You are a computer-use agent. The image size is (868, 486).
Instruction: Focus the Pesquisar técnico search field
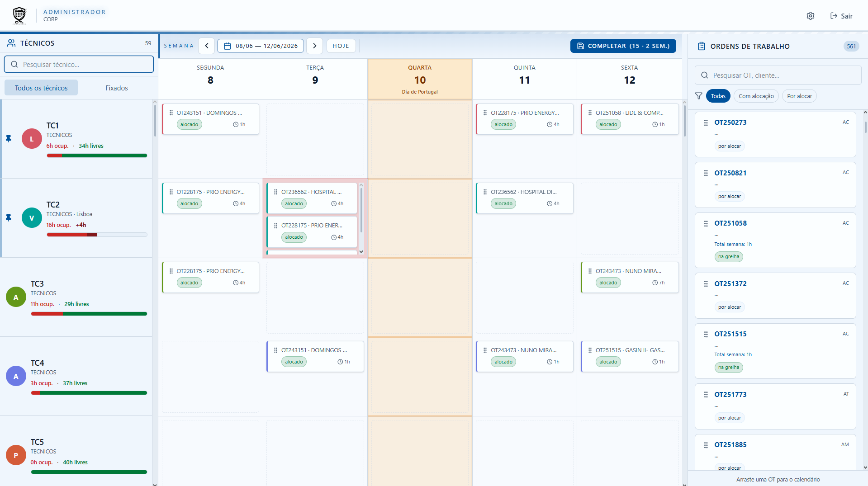pos(79,64)
